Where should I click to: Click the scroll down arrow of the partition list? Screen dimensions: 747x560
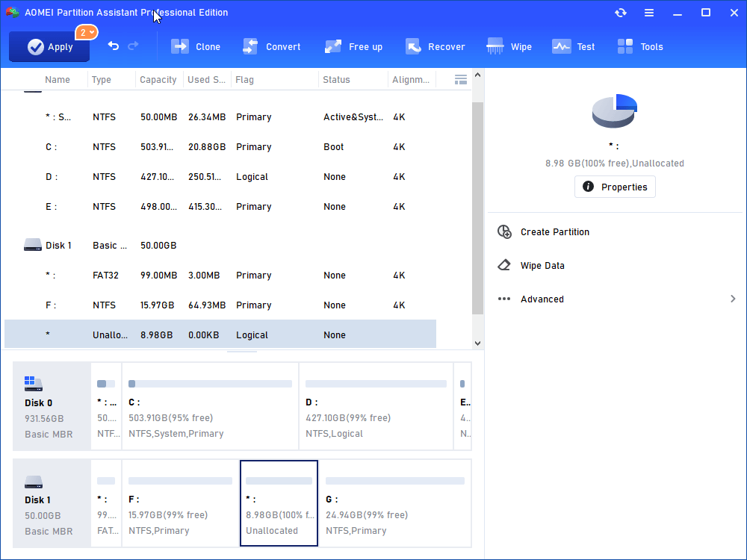click(x=477, y=343)
